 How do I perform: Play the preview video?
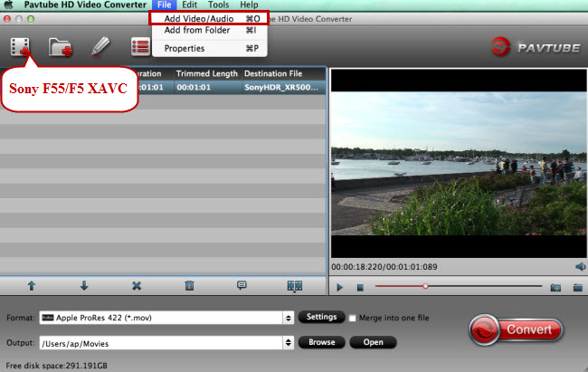pyautogui.click(x=340, y=288)
